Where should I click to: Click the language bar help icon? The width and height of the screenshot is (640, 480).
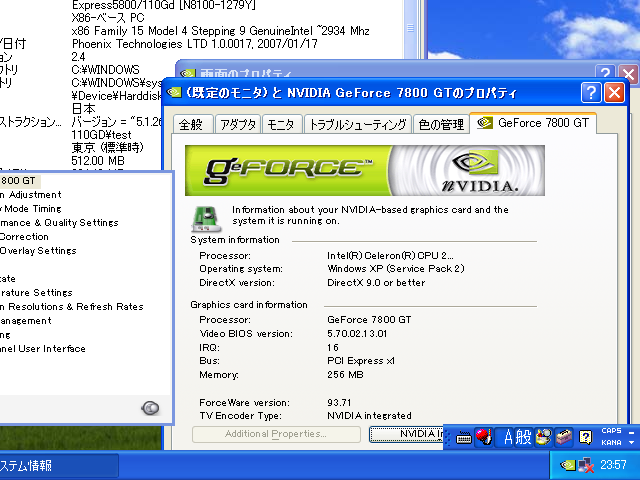pos(585,437)
